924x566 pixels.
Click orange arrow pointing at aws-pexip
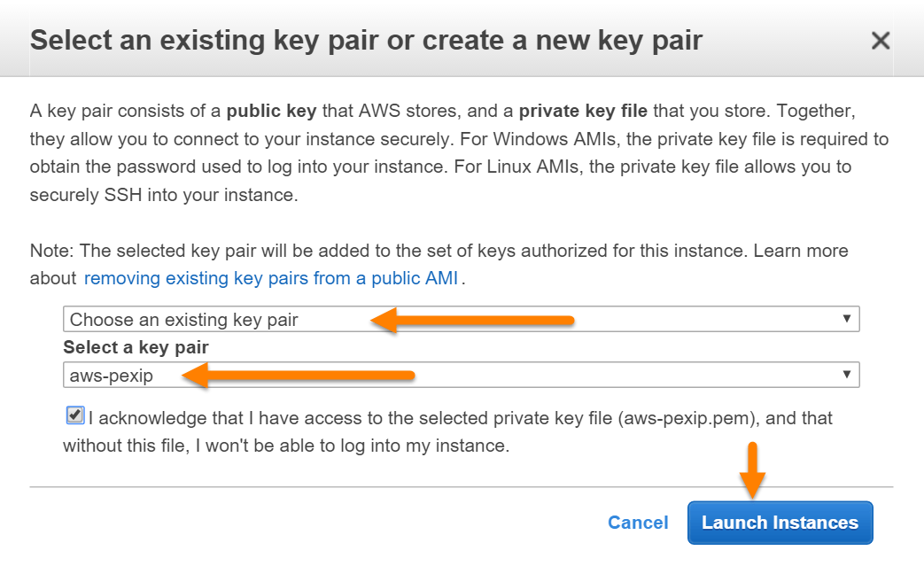click(x=299, y=376)
